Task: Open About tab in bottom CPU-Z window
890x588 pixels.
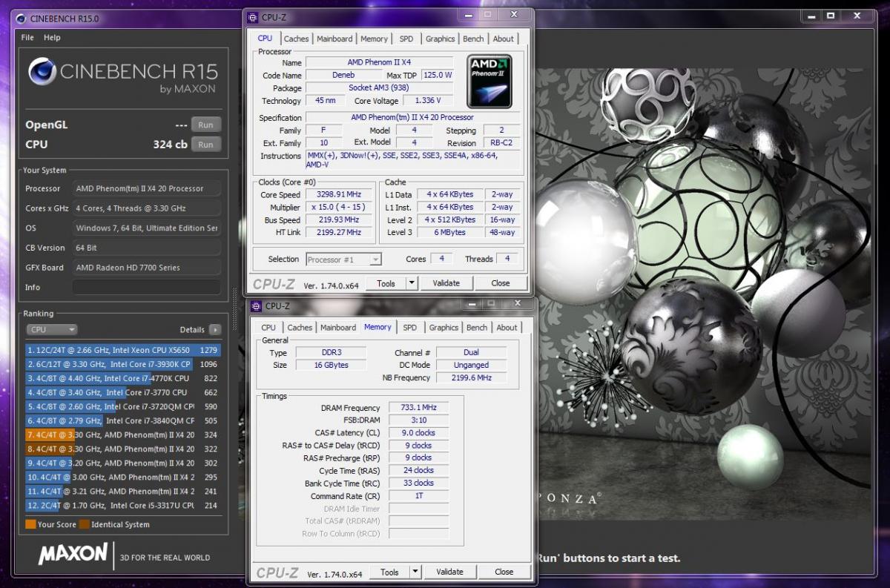Action: pos(507,327)
